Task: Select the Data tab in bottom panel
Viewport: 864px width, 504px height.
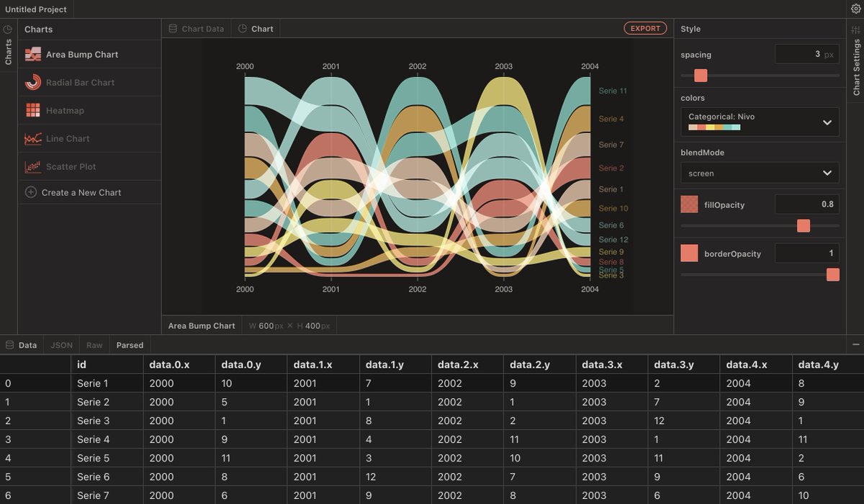Action: (22, 345)
